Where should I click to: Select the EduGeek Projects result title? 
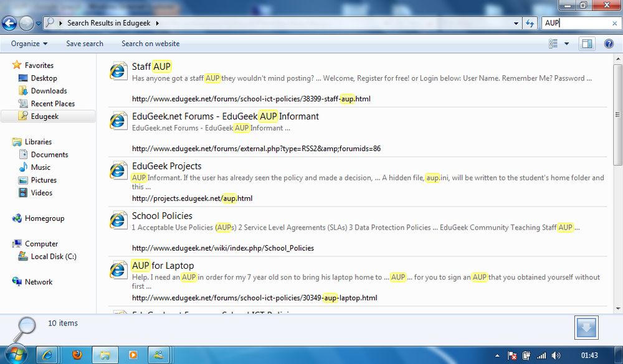click(x=166, y=166)
